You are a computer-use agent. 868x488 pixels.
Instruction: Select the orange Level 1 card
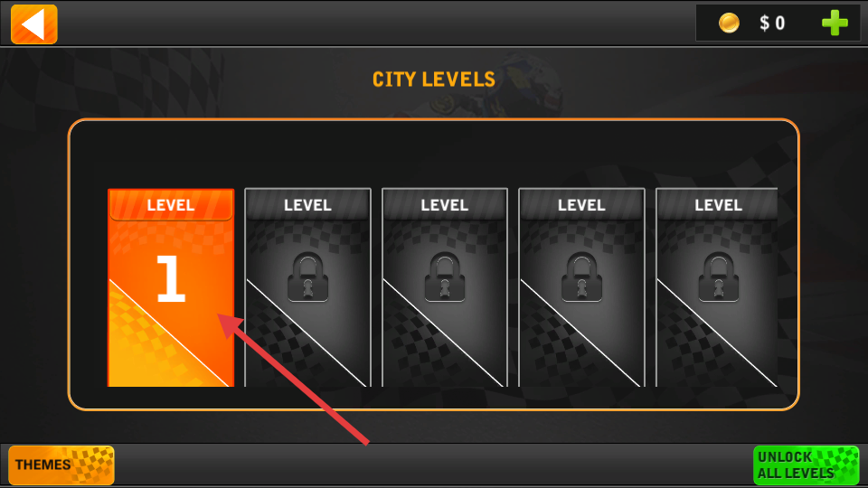click(x=171, y=287)
